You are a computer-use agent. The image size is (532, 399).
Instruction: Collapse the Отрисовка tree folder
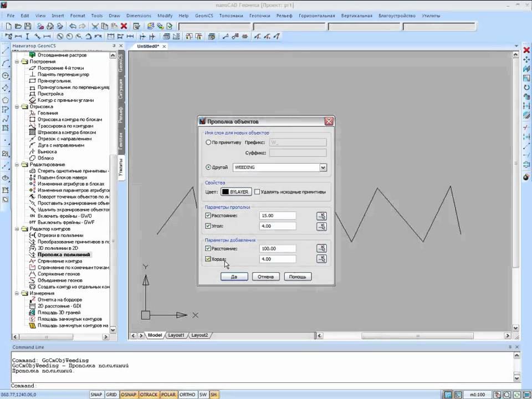(17, 106)
